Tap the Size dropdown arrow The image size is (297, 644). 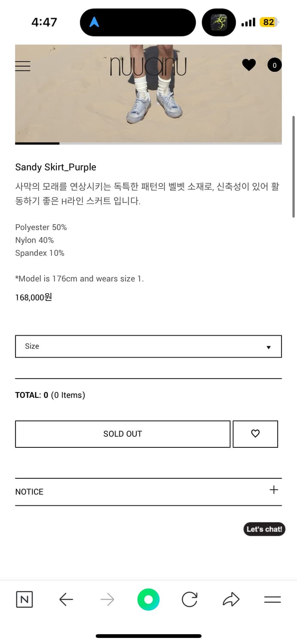(x=269, y=347)
